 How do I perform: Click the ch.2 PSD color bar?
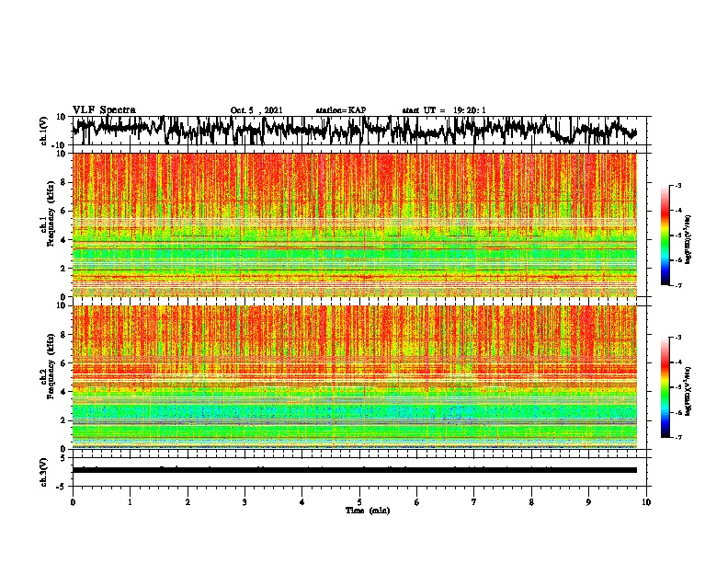pyautogui.click(x=665, y=387)
